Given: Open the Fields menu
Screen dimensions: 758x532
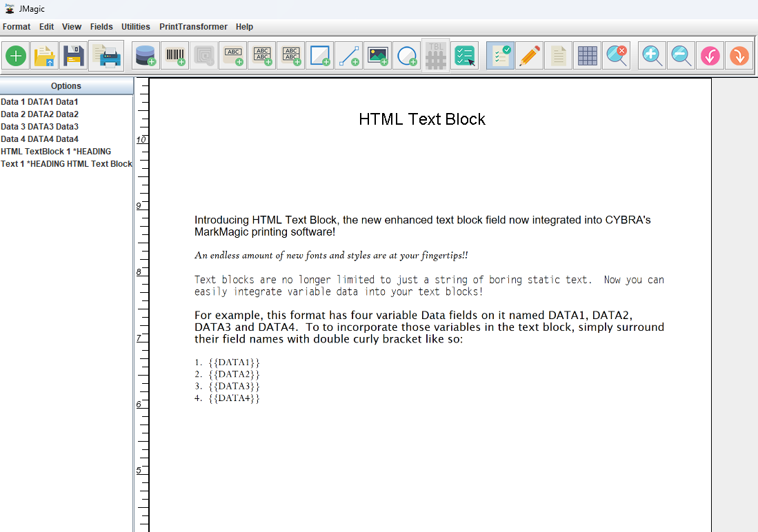Looking at the screenshot, I should pyautogui.click(x=101, y=27).
